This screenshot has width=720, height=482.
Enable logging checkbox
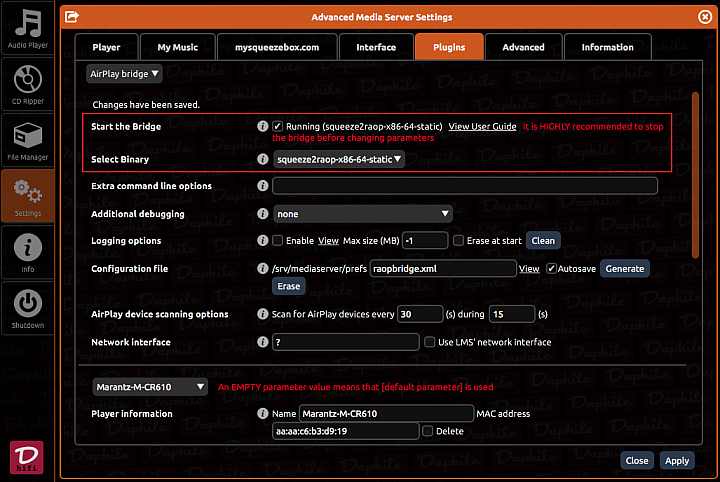[277, 241]
